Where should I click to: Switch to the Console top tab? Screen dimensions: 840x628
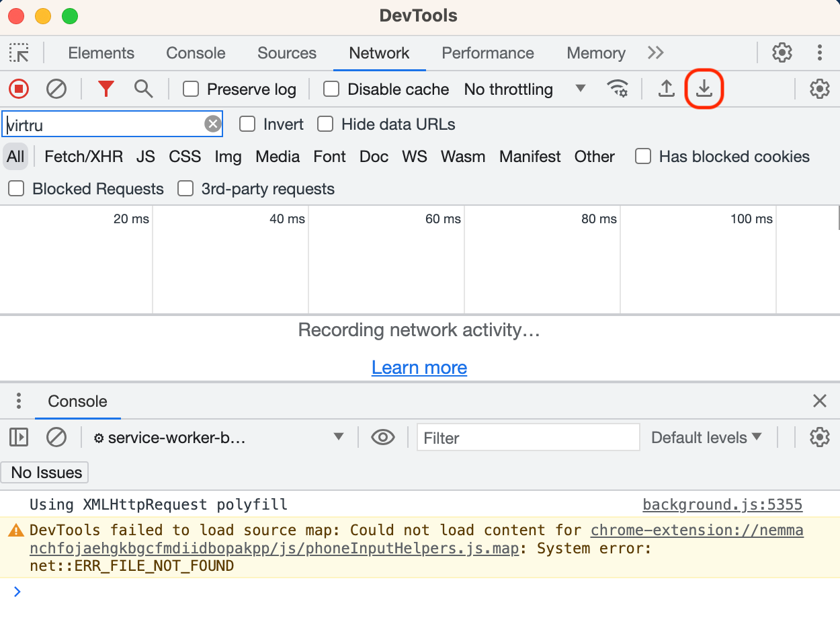pyautogui.click(x=196, y=53)
